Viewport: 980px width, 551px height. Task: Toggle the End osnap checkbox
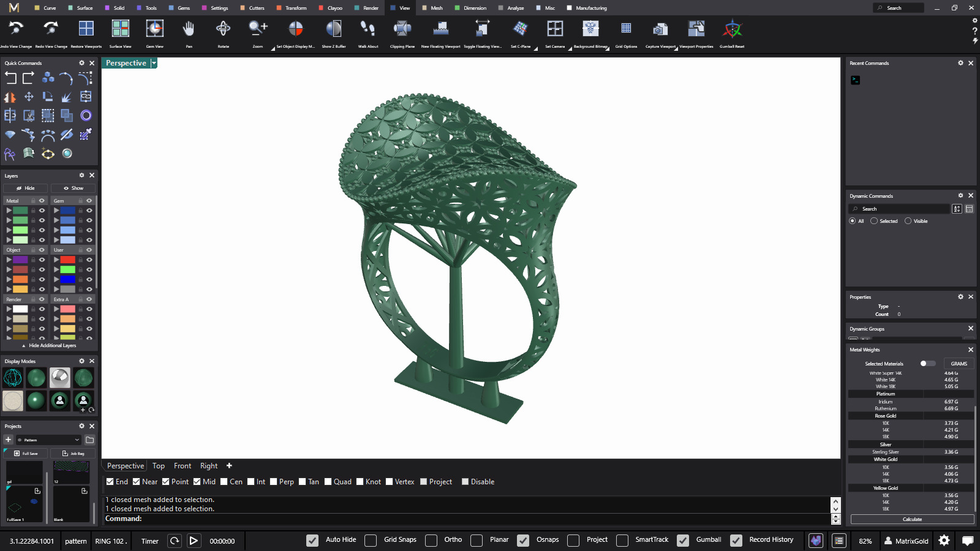(x=110, y=482)
